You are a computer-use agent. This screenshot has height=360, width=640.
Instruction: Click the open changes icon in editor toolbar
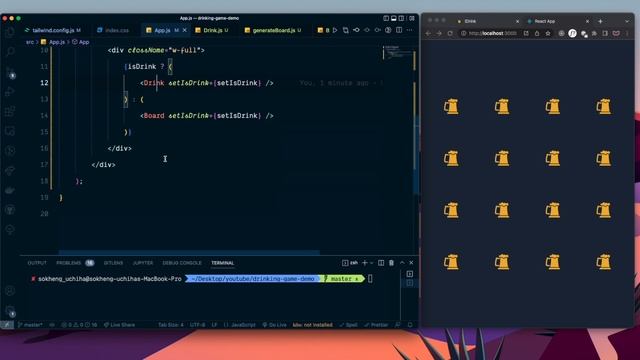pos(346,30)
